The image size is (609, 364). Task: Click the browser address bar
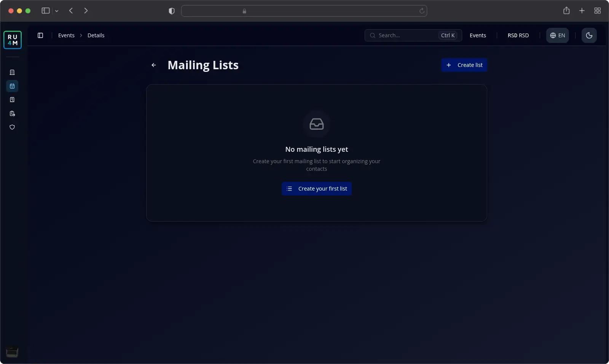click(304, 11)
